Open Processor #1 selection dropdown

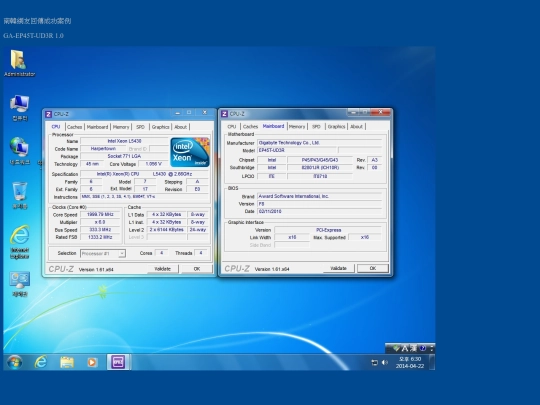coord(103,253)
